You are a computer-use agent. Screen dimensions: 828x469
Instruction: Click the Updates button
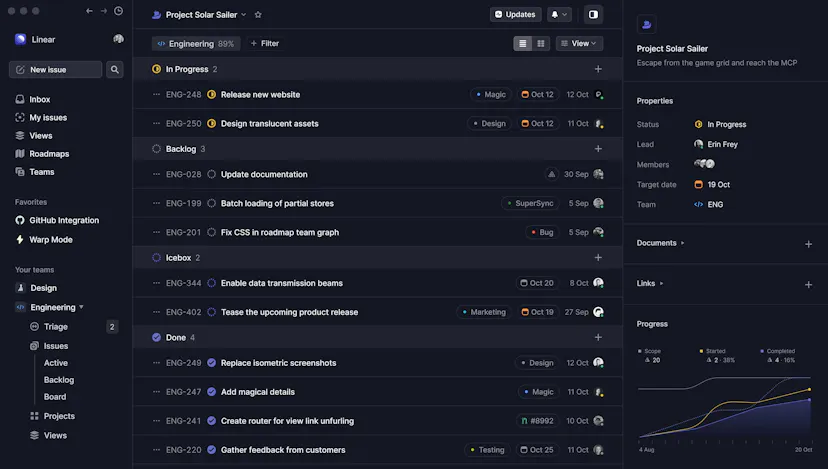tap(515, 14)
